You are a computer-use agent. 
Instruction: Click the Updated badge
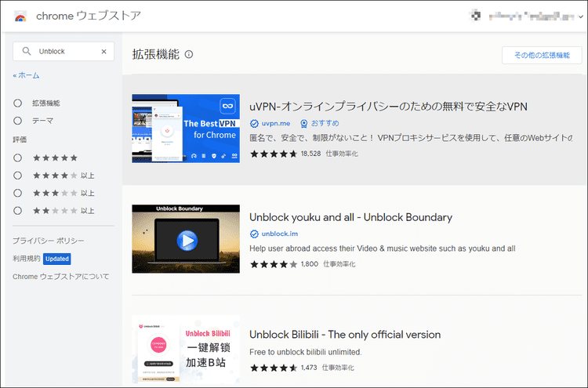[57, 259]
